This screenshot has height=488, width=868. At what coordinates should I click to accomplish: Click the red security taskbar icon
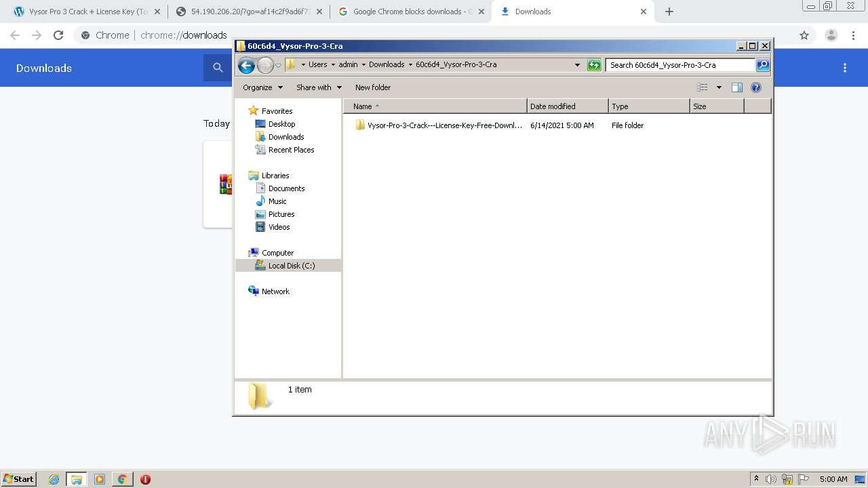145,479
